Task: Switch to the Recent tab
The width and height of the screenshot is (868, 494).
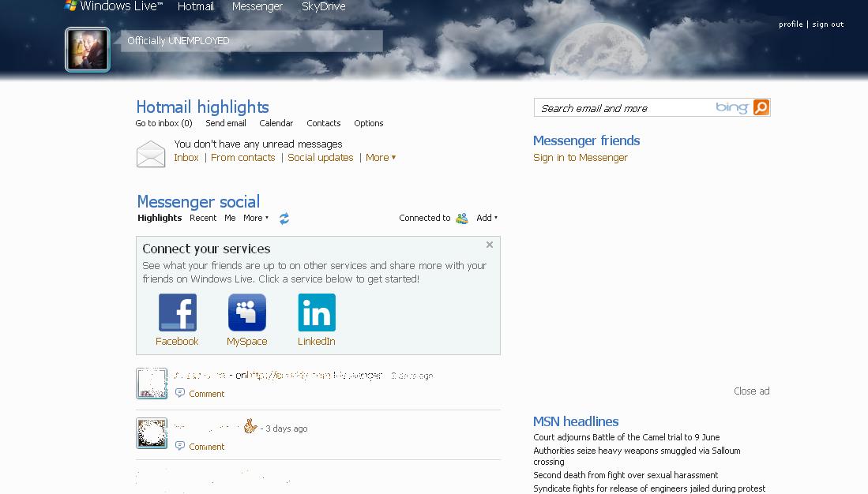Action: point(203,218)
